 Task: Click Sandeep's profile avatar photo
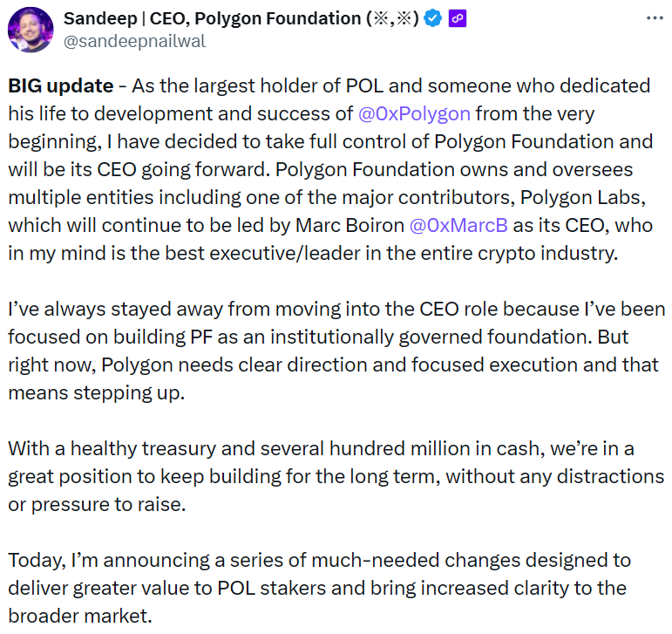click(31, 29)
